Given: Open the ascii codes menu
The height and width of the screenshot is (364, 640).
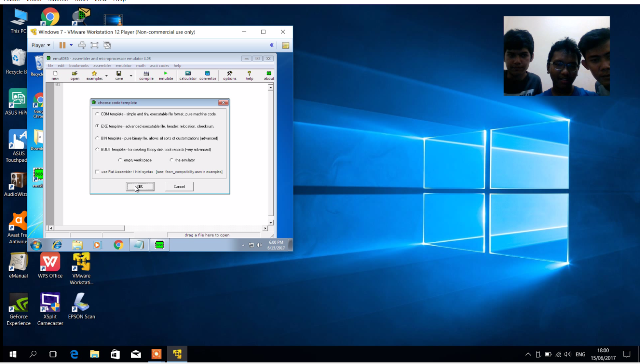Looking at the screenshot, I should tap(160, 66).
